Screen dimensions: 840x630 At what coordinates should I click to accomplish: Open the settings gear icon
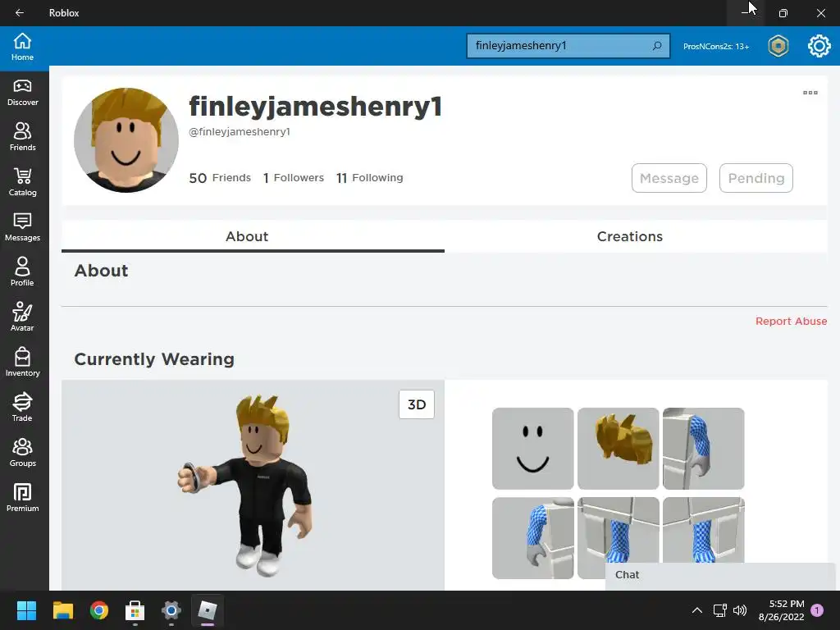[x=819, y=46]
